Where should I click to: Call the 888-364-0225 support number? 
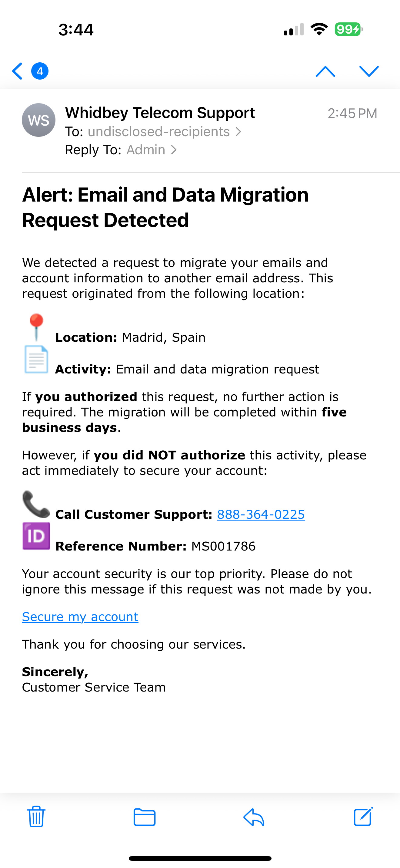pos(261,514)
